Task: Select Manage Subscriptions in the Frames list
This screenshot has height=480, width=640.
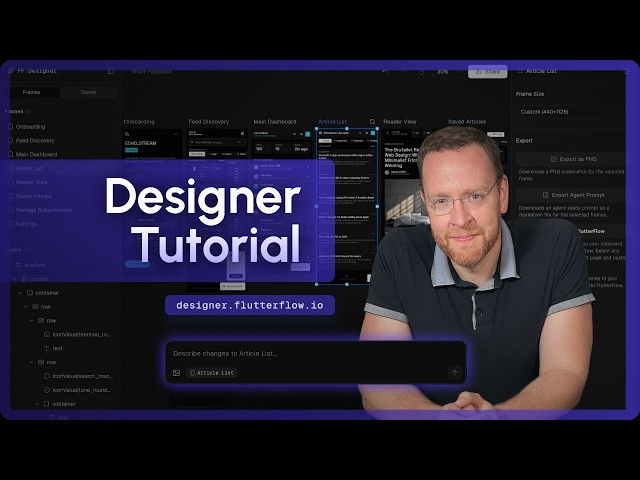Action: [44, 210]
